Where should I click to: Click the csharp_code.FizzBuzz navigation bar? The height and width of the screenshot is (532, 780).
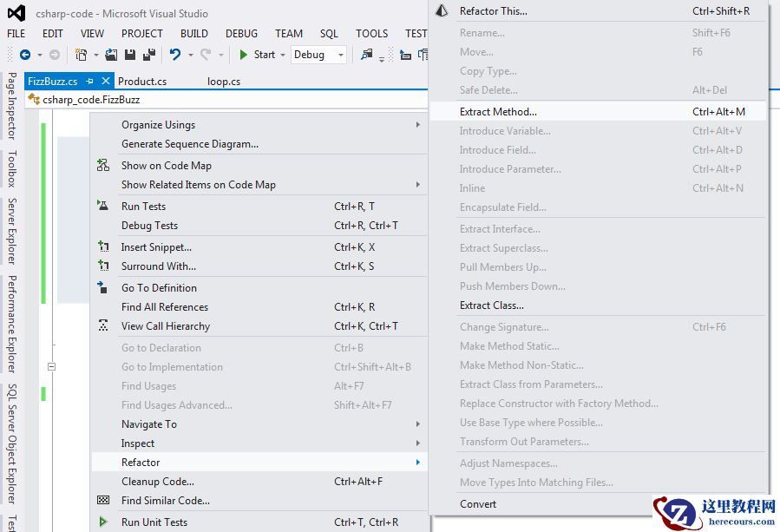[x=228, y=100]
